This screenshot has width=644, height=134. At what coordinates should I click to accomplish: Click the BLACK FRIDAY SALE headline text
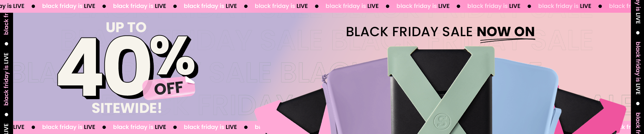click(x=409, y=32)
